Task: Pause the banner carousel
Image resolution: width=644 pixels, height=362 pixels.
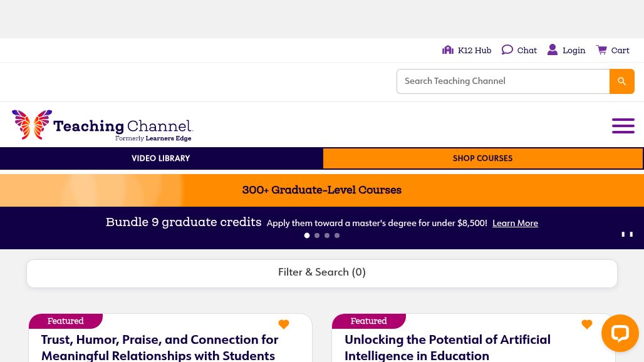Action: coord(627,234)
